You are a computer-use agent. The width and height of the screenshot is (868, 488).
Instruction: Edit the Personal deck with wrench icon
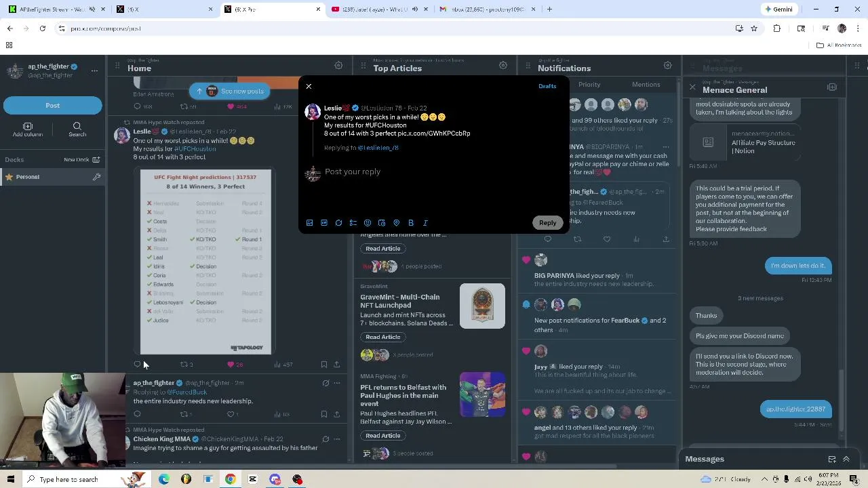[96, 177]
